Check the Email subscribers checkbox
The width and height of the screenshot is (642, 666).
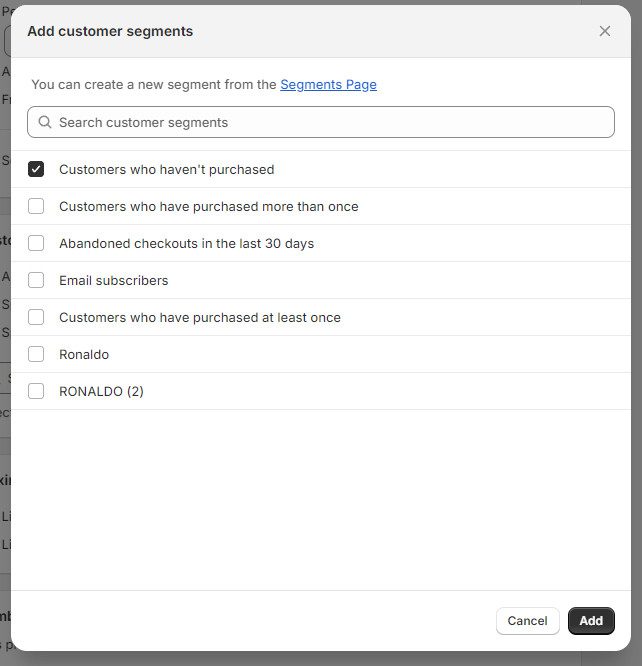click(36, 280)
